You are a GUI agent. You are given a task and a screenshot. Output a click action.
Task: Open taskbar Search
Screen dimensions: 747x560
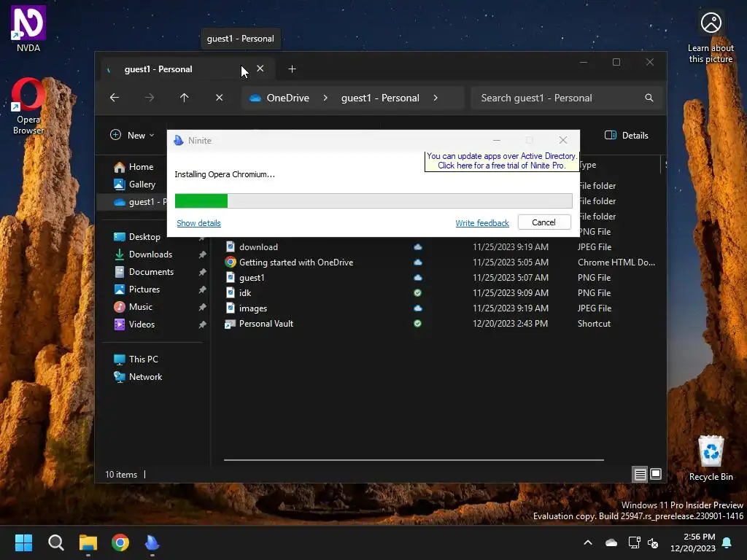[x=55, y=542]
